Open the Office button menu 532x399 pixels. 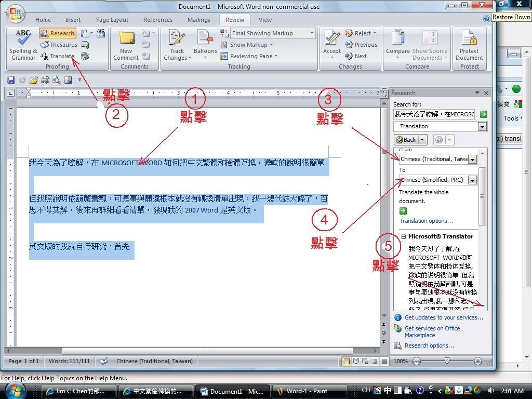coord(15,14)
